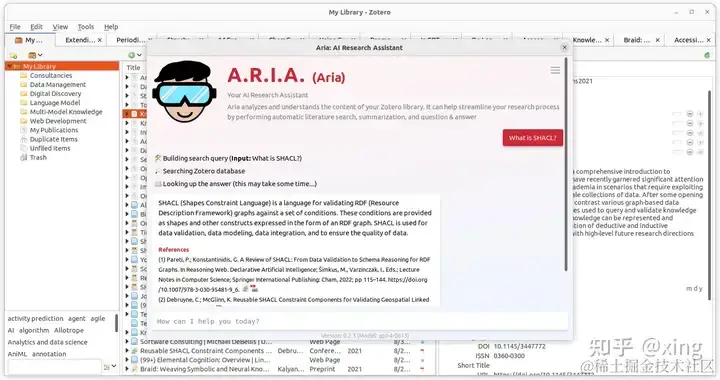The width and height of the screenshot is (720, 380).
Task: Click the New Collection toolbar icon
Action: point(13,56)
